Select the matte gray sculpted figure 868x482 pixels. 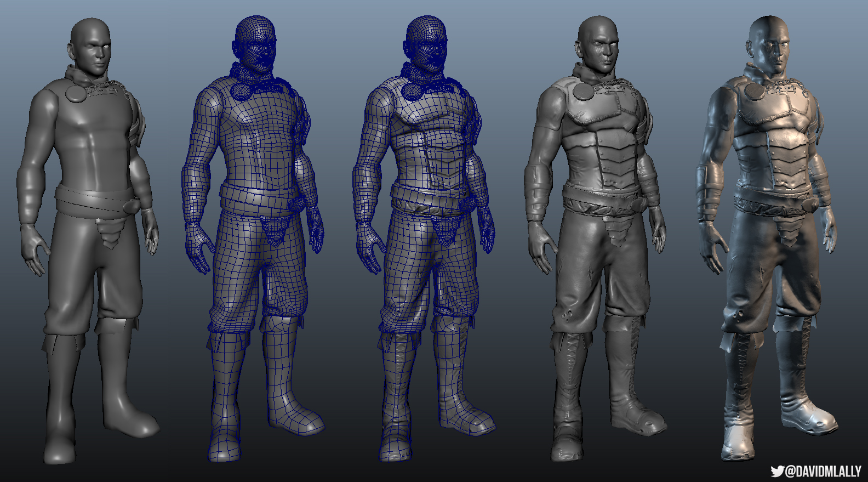[596, 239]
